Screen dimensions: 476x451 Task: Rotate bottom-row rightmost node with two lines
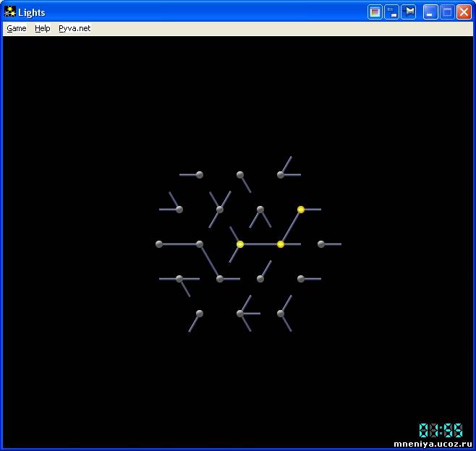coord(281,313)
